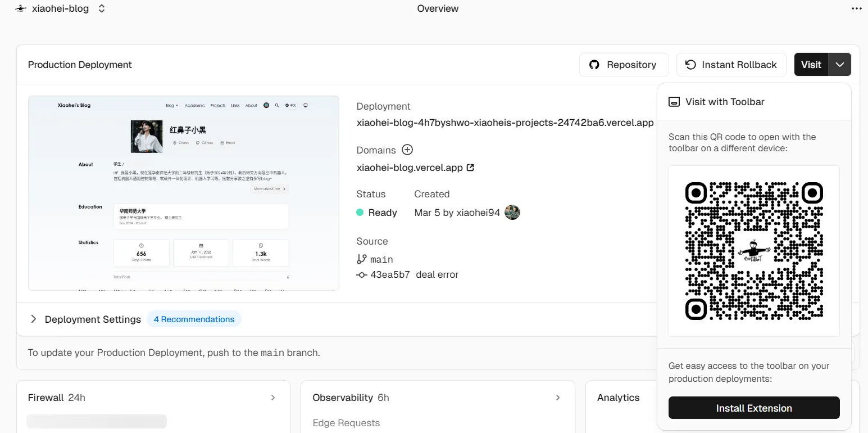Click the toolbar QR code image
This screenshot has height=433, width=868.
[x=754, y=251]
